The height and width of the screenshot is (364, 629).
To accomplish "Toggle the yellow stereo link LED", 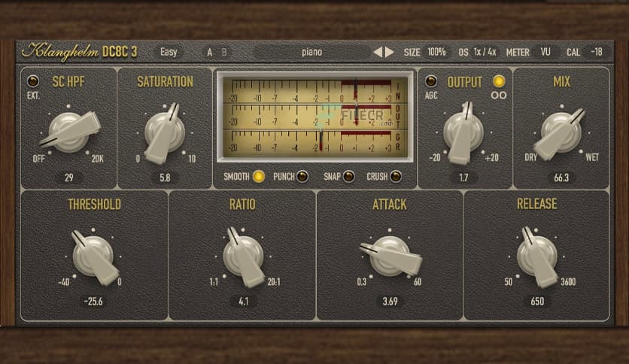I will click(x=499, y=81).
